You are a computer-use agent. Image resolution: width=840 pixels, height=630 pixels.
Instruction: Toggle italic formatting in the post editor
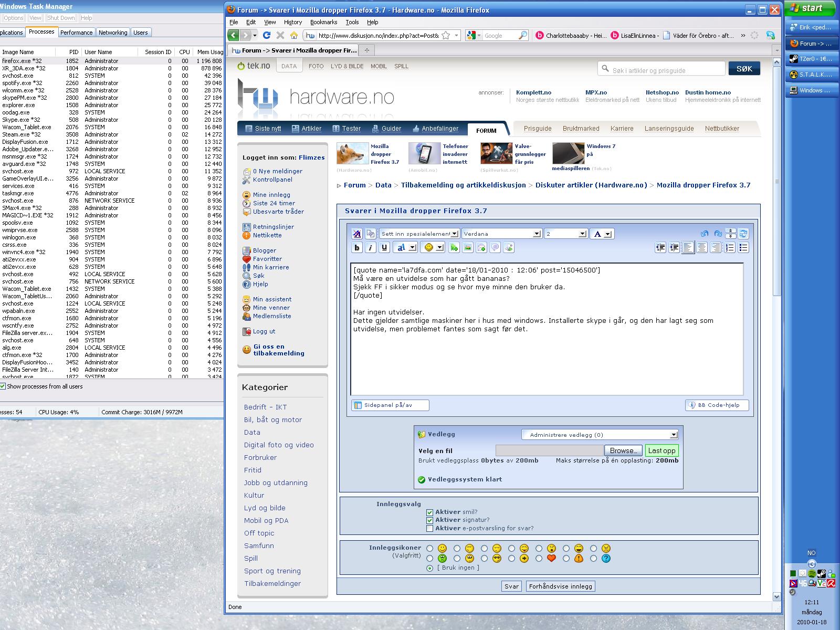pos(371,247)
